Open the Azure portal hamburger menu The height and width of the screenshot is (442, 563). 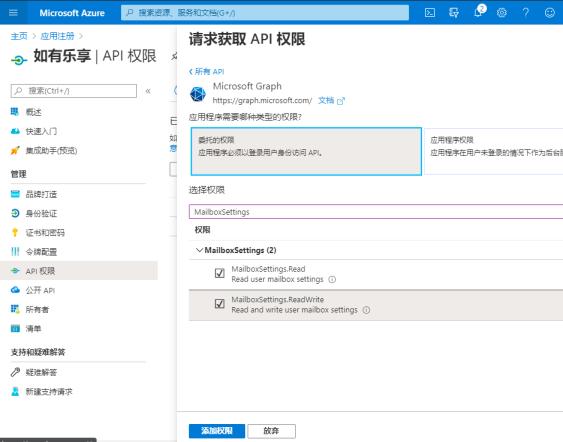[x=13, y=13]
